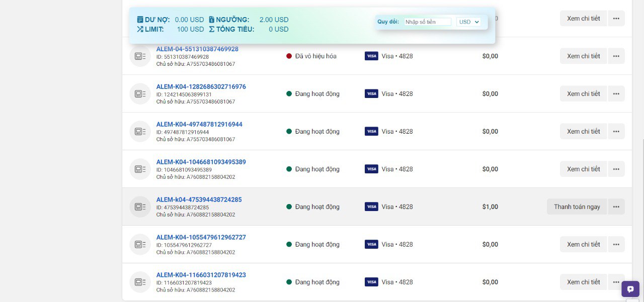Click the 2.00 USD threshold value
This screenshot has height=302, width=644.
tap(274, 20)
